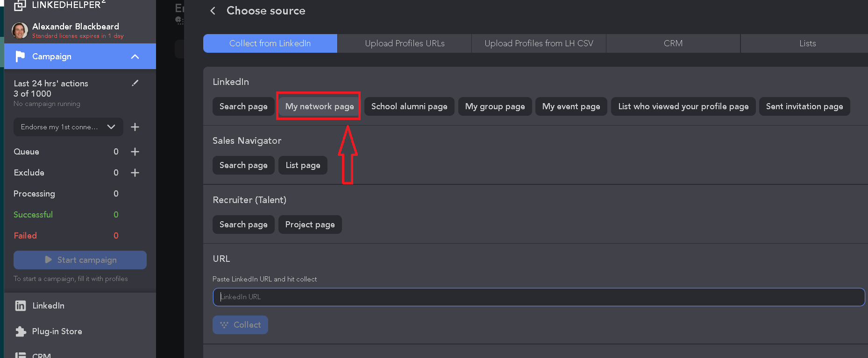Click the 'No campaign running' status text

(47, 104)
